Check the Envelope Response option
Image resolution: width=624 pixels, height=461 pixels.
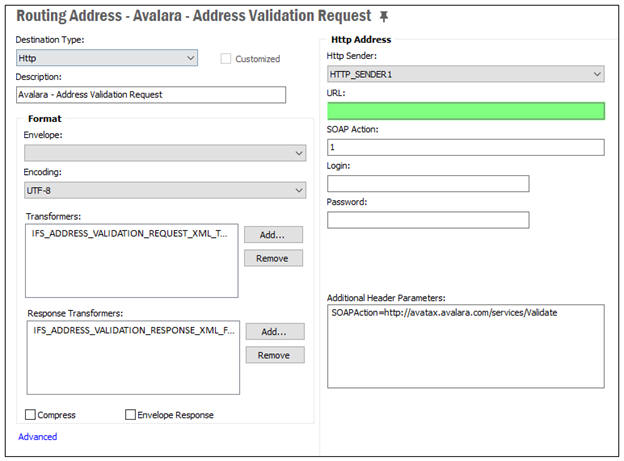tap(130, 415)
